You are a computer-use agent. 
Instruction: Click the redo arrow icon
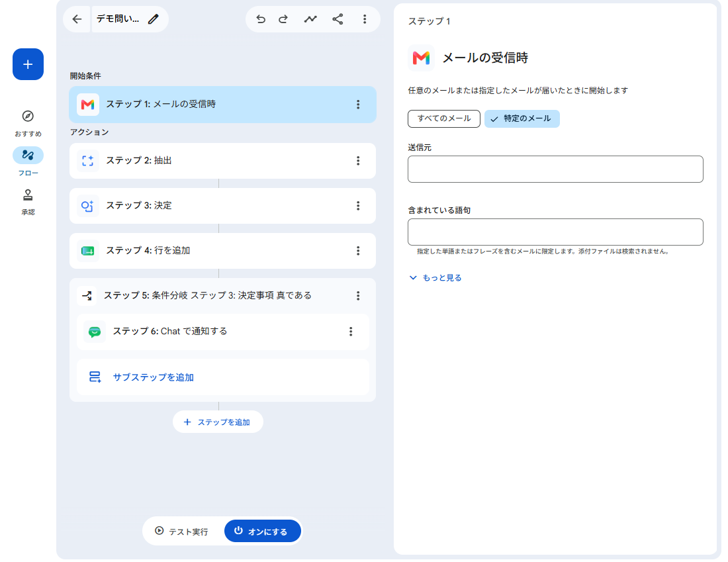pyautogui.click(x=283, y=19)
